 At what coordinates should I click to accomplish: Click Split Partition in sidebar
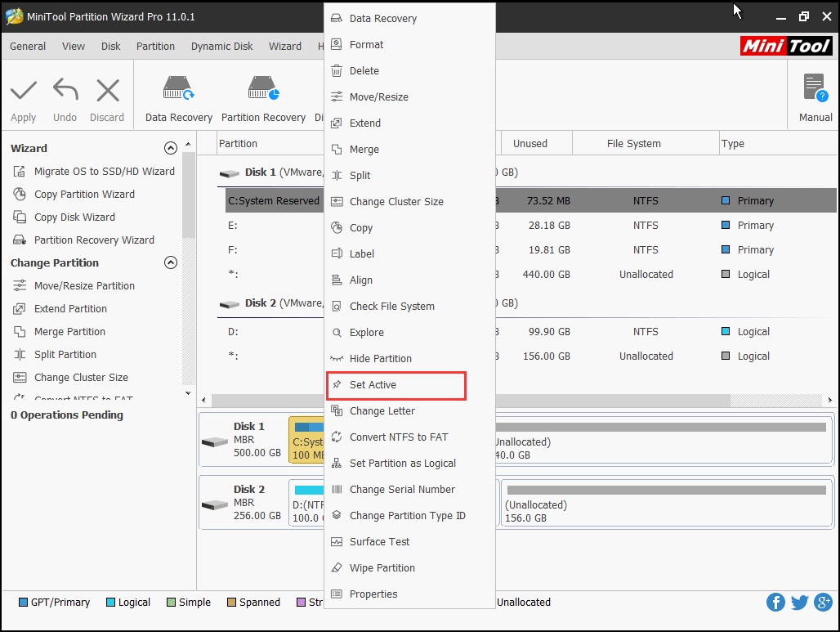pyautogui.click(x=55, y=354)
